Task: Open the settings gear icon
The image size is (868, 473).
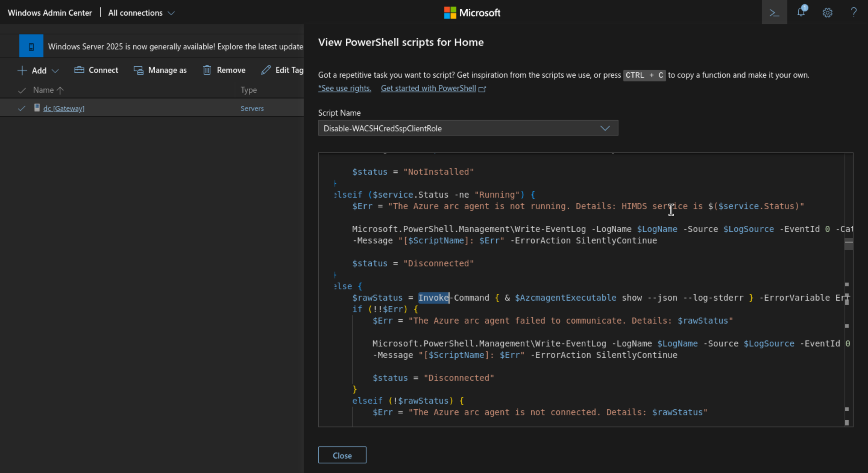Action: [x=827, y=13]
